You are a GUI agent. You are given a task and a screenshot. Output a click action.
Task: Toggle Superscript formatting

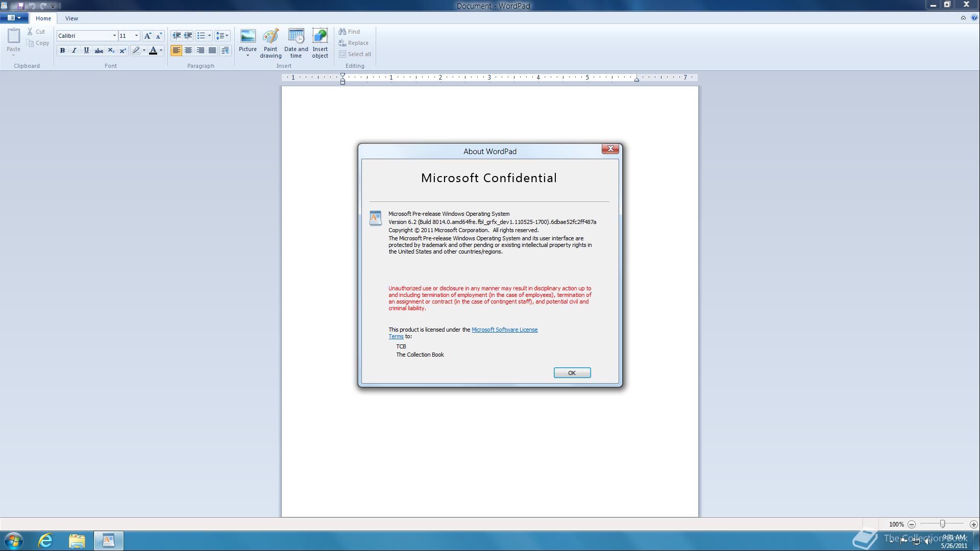122,51
